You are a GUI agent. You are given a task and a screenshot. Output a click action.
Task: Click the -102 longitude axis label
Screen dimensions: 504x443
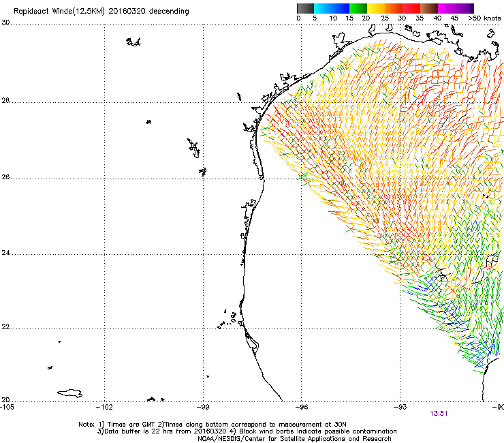click(104, 408)
